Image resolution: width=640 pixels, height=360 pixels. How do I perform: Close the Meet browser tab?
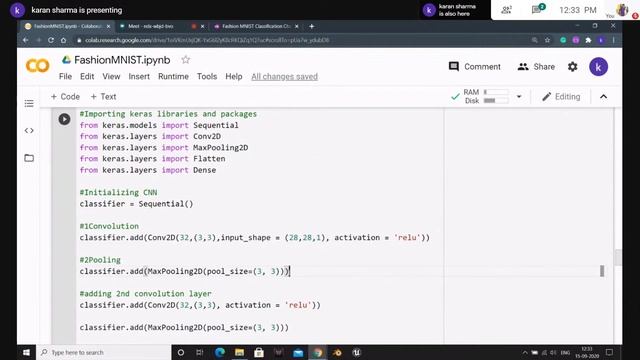coord(202,26)
